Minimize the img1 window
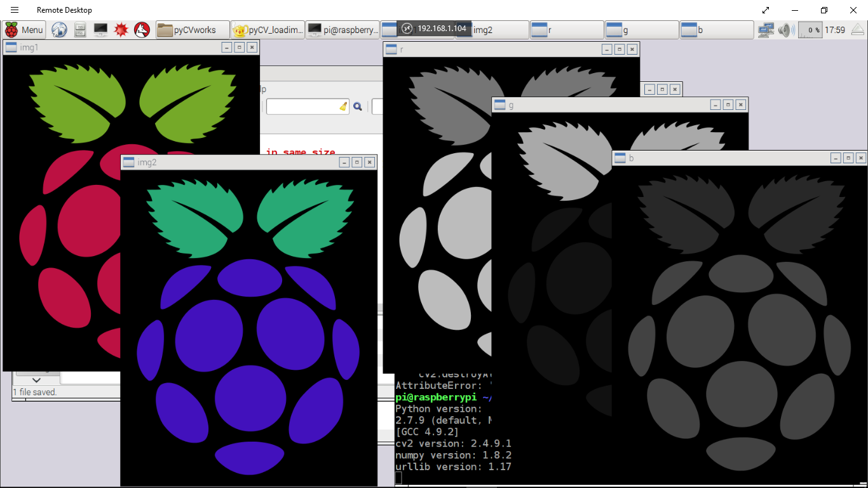This screenshot has height=488, width=868. (x=226, y=47)
